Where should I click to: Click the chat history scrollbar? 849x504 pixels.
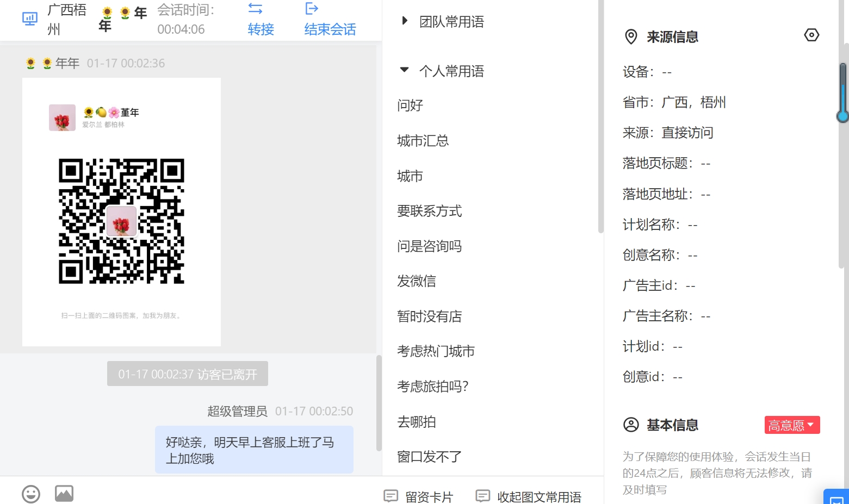(x=379, y=403)
